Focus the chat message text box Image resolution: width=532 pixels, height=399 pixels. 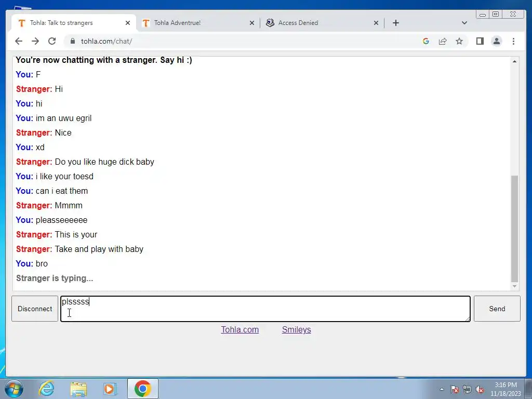[x=265, y=309]
